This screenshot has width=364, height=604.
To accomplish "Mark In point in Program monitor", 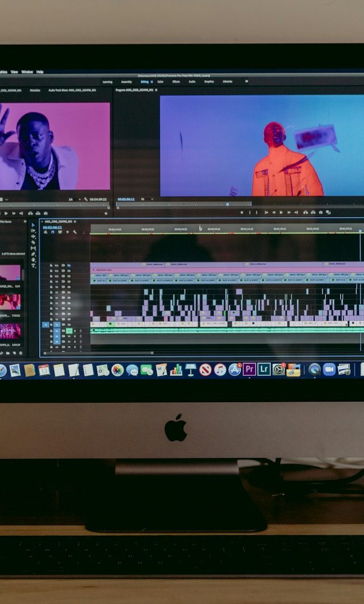I will pos(249,213).
